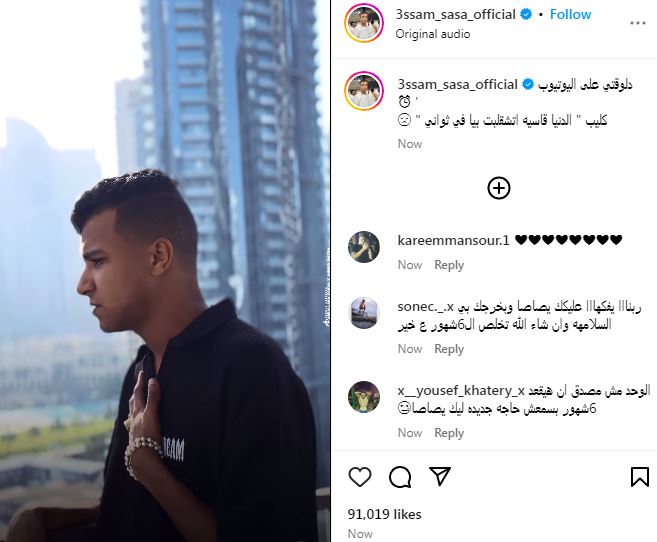Click the caption author's profile picture

[x=364, y=91]
